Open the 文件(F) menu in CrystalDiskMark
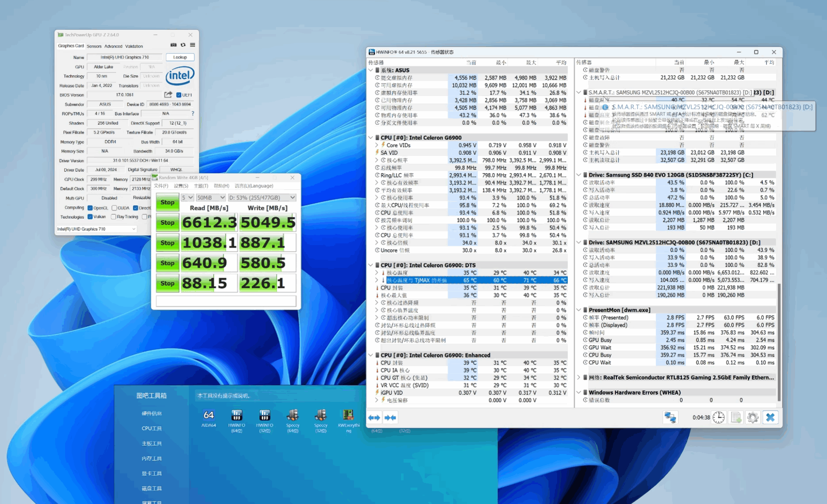This screenshot has width=827, height=504. [x=161, y=186]
